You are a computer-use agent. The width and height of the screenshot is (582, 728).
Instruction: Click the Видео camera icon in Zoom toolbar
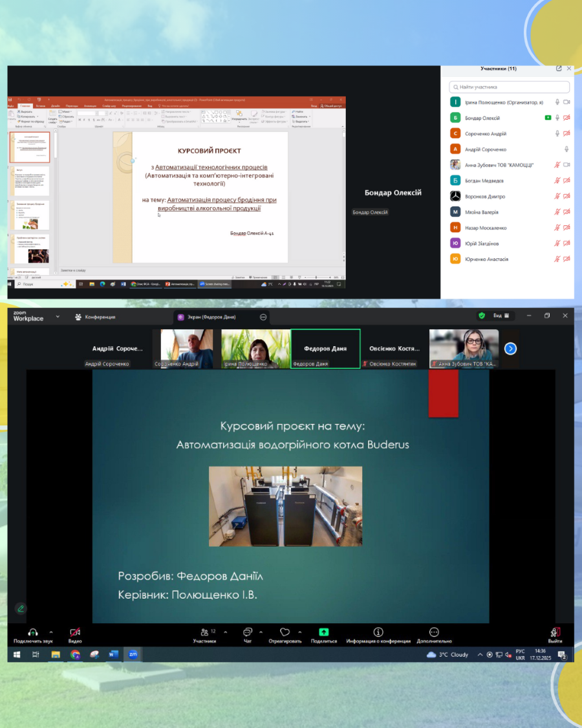[x=75, y=632]
